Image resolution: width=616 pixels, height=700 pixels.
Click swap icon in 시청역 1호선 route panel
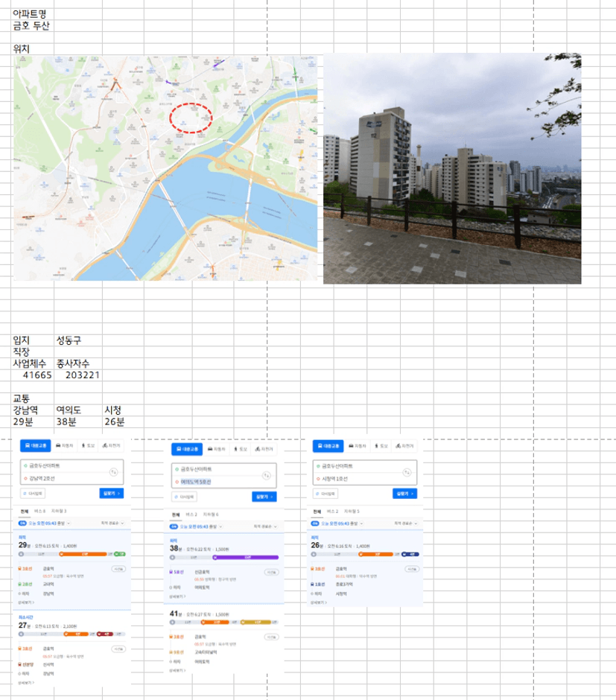pyautogui.click(x=407, y=472)
